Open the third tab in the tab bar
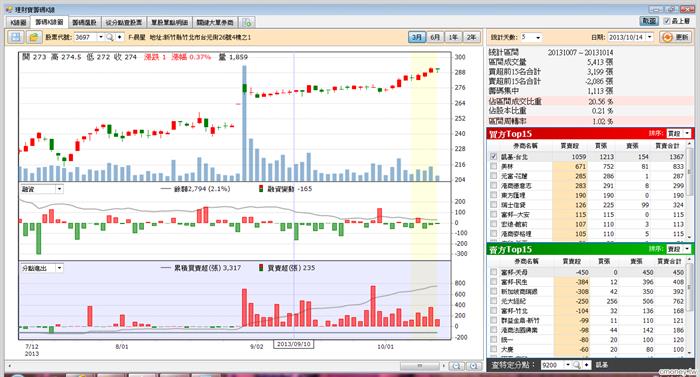The image size is (700, 377). (84, 22)
